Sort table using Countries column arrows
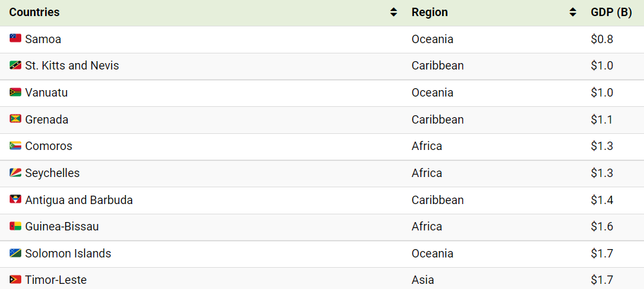 393,12
